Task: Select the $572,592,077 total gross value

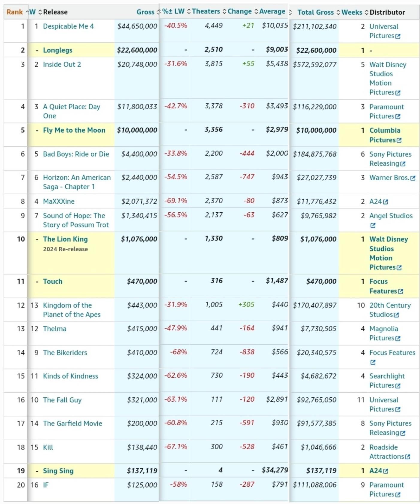Action: 315,65
